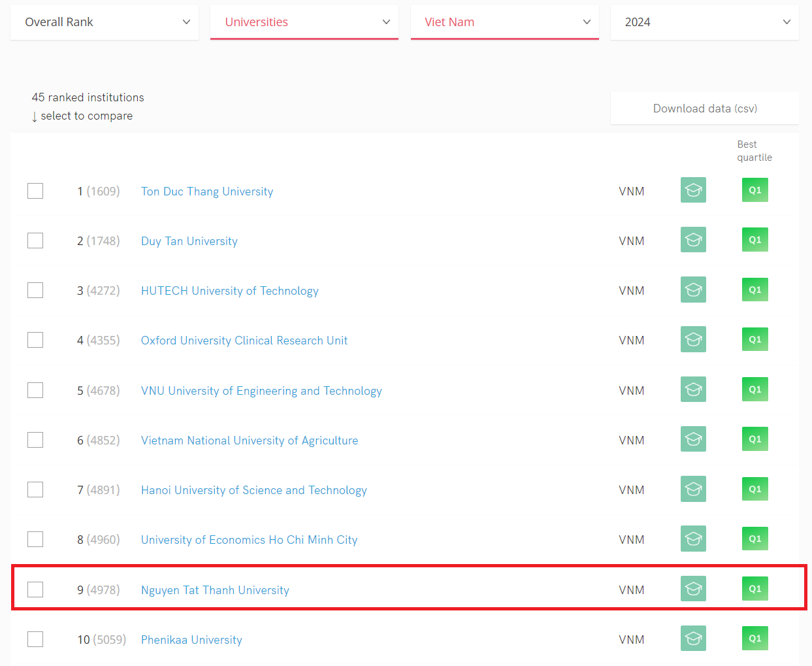This screenshot has height=666, width=812.
Task: Open the Overall Rank dropdown
Action: [x=105, y=22]
